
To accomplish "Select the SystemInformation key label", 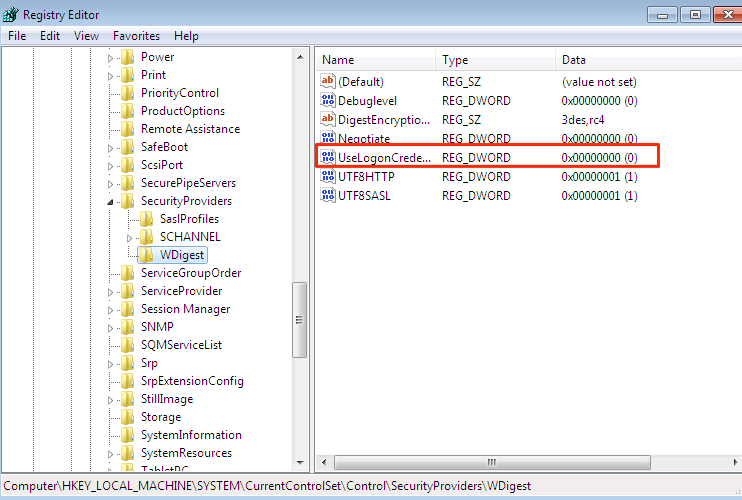I will click(191, 435).
